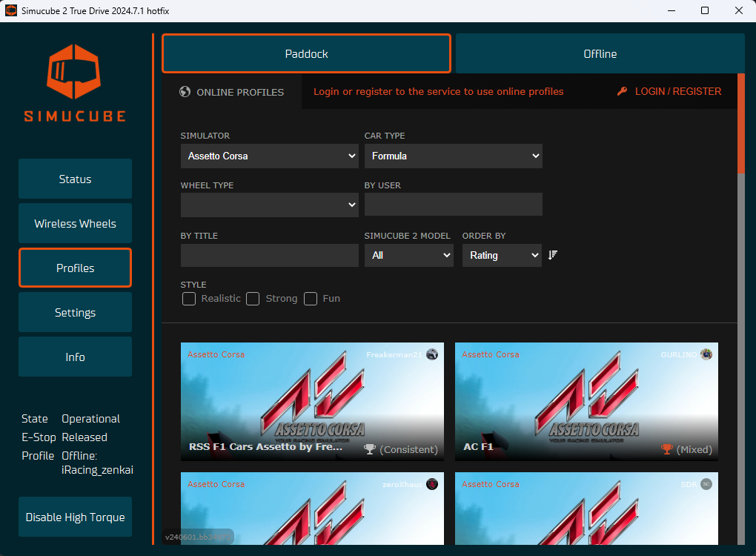
Task: Check the Fun style checkbox
Action: (311, 299)
